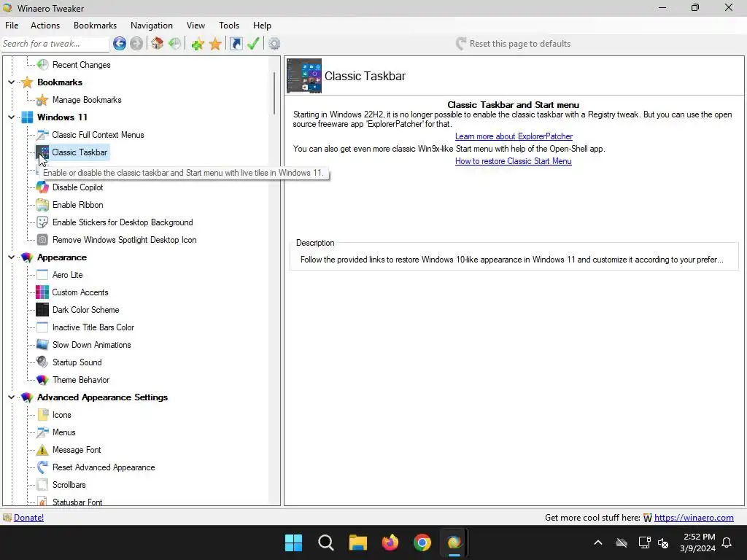Image resolution: width=747 pixels, height=560 pixels.
Task: Select Inactive Title Bars Color item
Action: point(93,327)
